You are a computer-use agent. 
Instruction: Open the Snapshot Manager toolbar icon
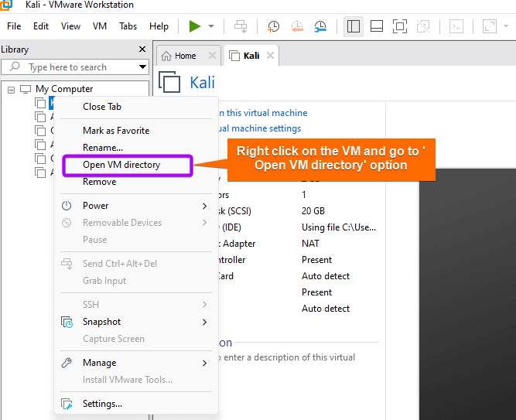pos(320,26)
